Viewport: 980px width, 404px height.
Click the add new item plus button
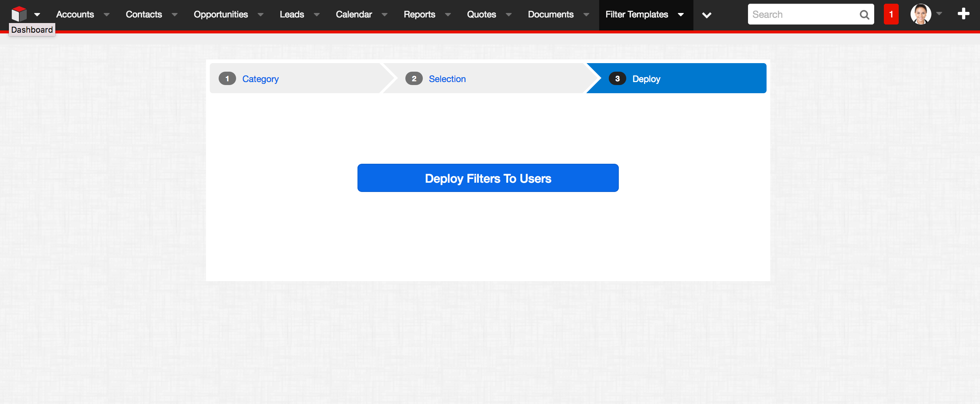pos(964,13)
